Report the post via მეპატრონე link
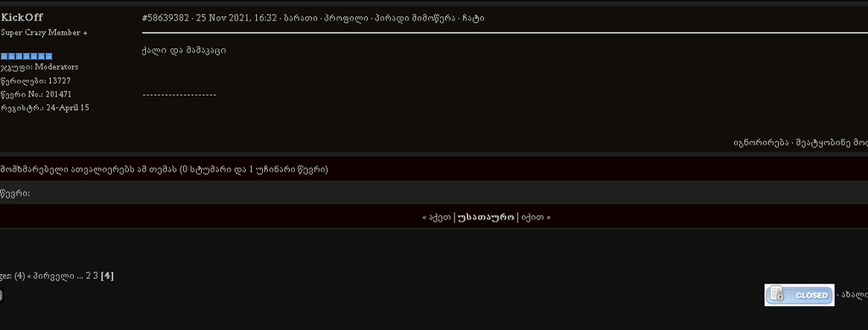868x330 pixels. coord(832,143)
